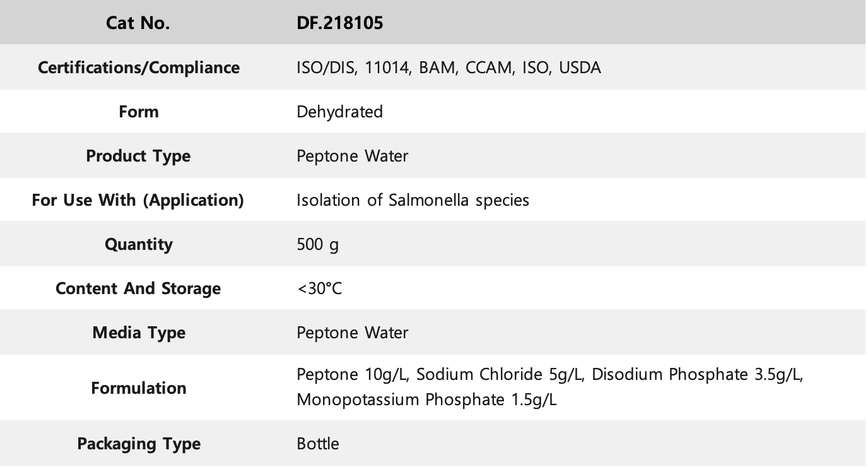The width and height of the screenshot is (868, 467).
Task: Select the catalog number DF.218105
Action: (340, 23)
